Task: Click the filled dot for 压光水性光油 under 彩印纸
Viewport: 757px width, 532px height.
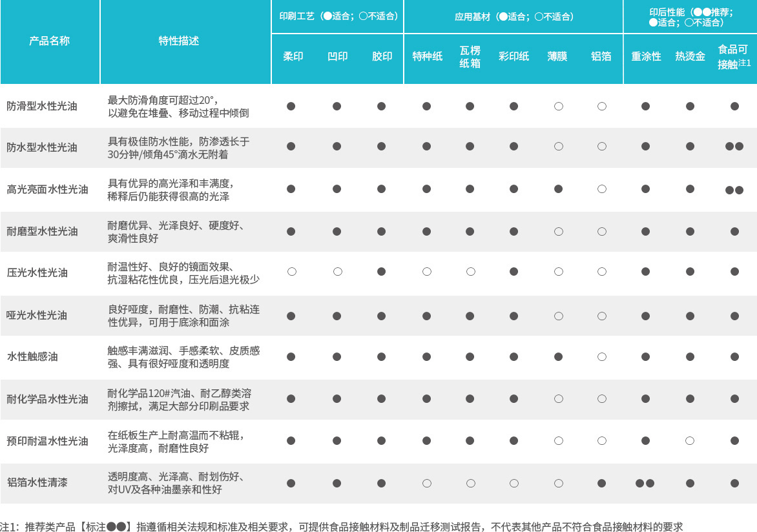Action: (513, 272)
